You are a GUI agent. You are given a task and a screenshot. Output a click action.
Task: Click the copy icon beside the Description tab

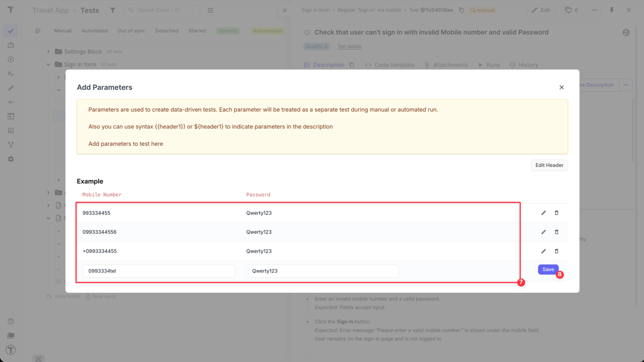(351, 64)
